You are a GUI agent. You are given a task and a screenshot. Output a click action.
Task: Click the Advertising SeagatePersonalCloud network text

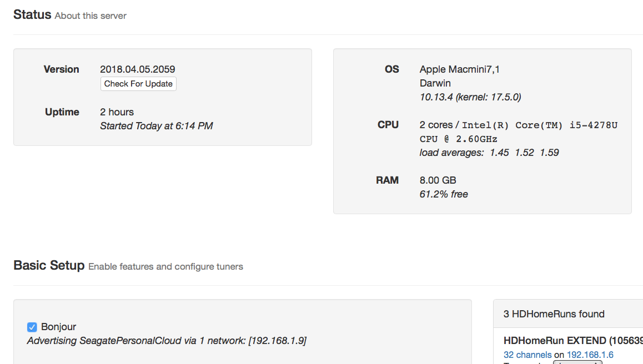click(x=167, y=340)
